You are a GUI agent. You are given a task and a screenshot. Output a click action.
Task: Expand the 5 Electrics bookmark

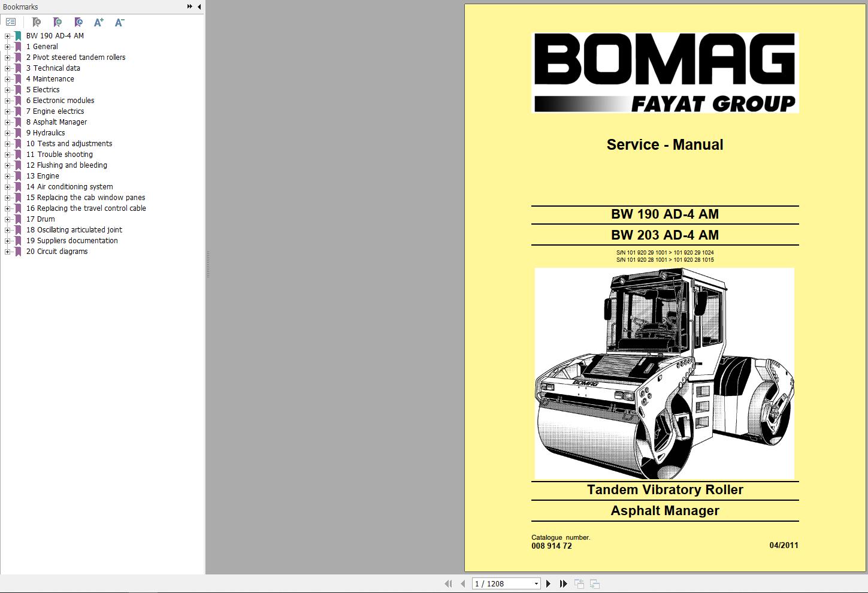point(7,90)
